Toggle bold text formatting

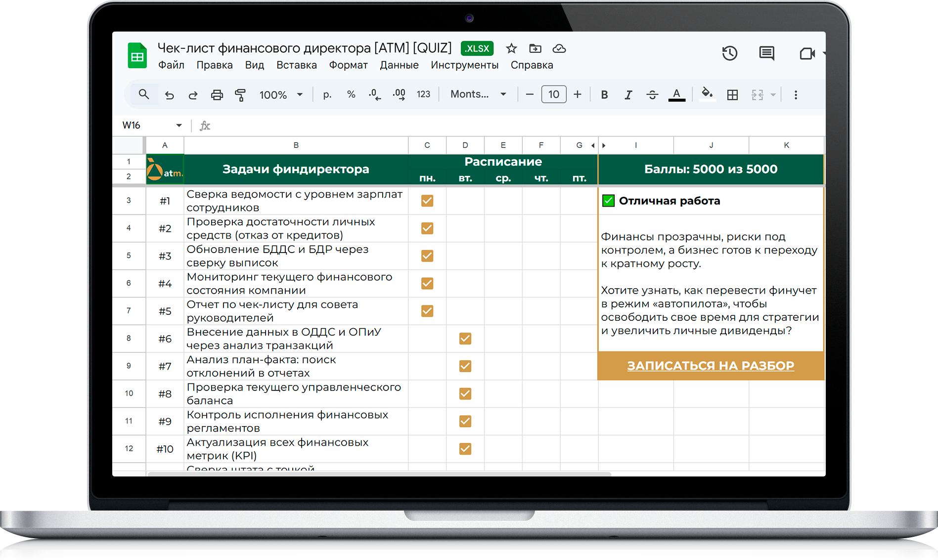pos(604,95)
